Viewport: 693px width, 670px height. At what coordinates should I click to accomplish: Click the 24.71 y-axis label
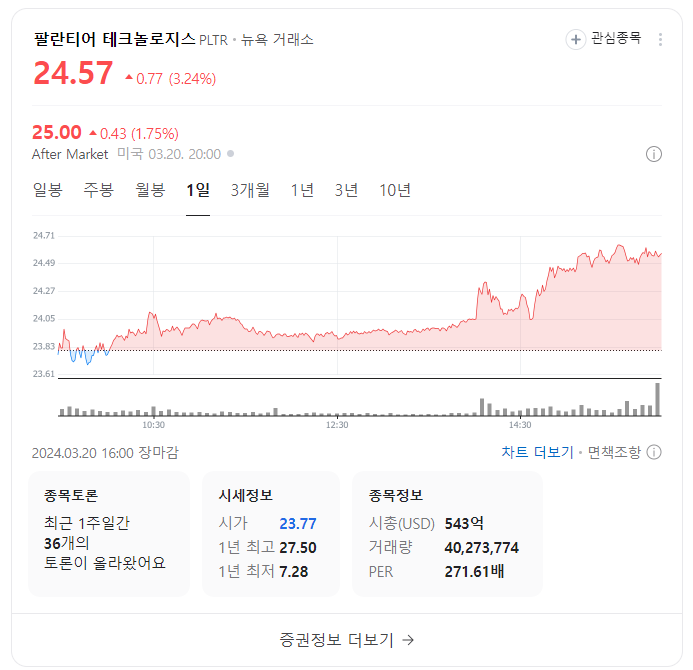[44, 236]
